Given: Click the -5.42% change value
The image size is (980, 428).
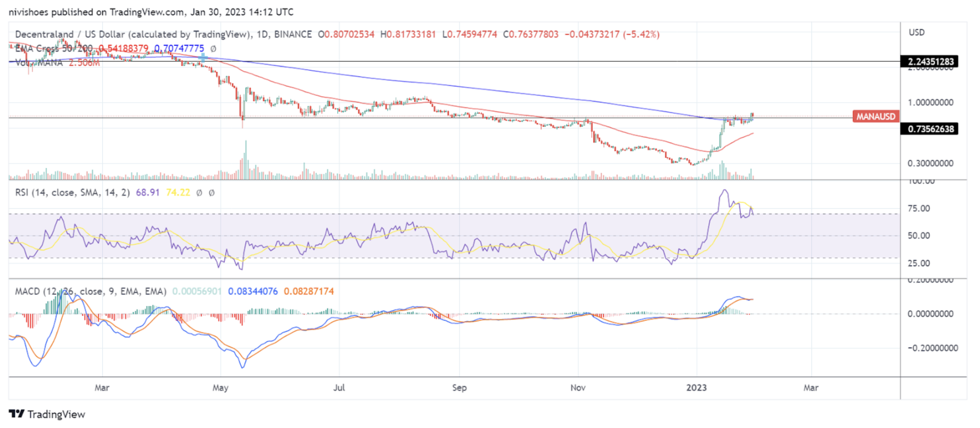Looking at the screenshot, I should [x=641, y=34].
